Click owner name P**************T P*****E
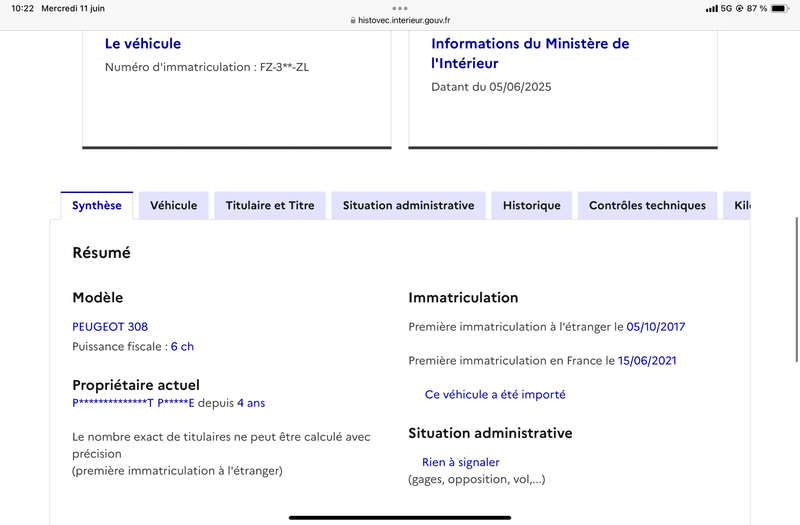Viewport: 800px width, 525px height. 133,403
